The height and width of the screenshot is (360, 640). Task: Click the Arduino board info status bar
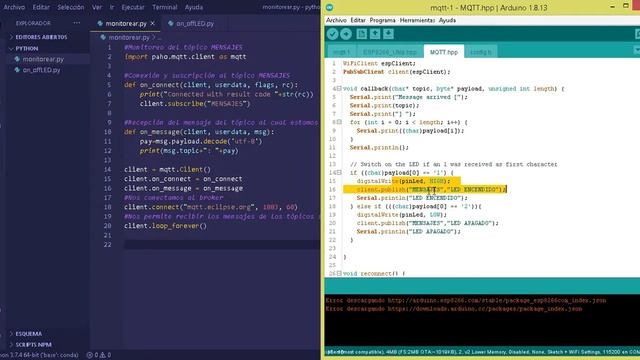point(482,352)
